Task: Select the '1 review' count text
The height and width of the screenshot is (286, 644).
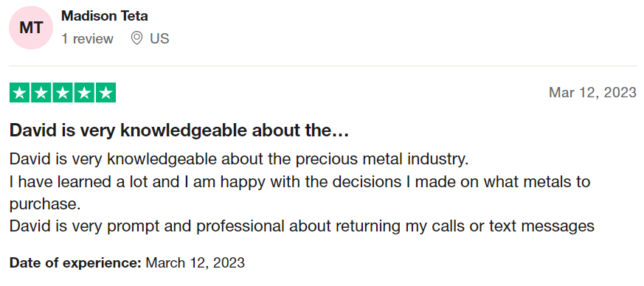Action: 87,39
